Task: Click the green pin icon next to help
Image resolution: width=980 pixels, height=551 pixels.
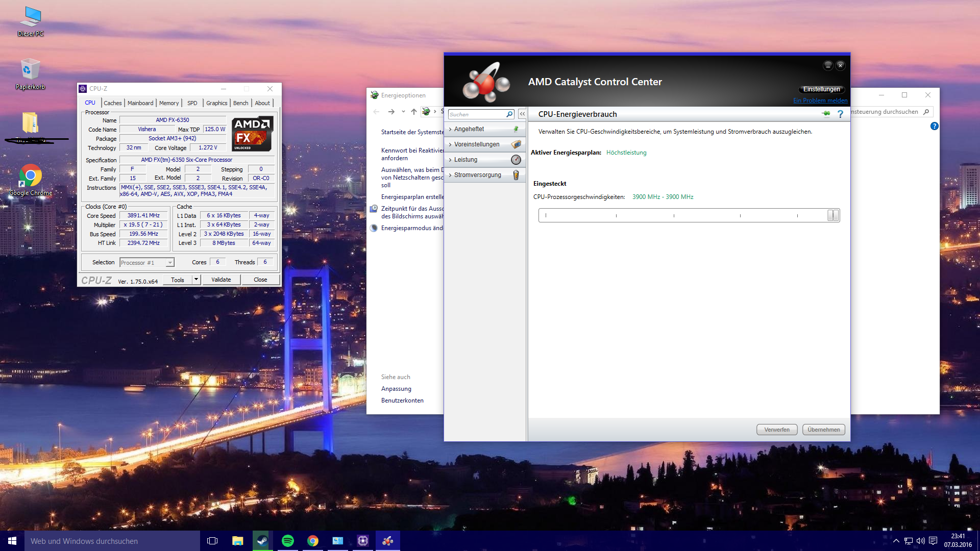Action: click(x=826, y=114)
